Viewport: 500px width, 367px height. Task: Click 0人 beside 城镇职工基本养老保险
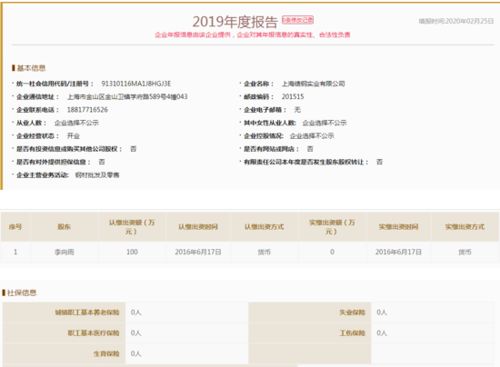(x=136, y=312)
